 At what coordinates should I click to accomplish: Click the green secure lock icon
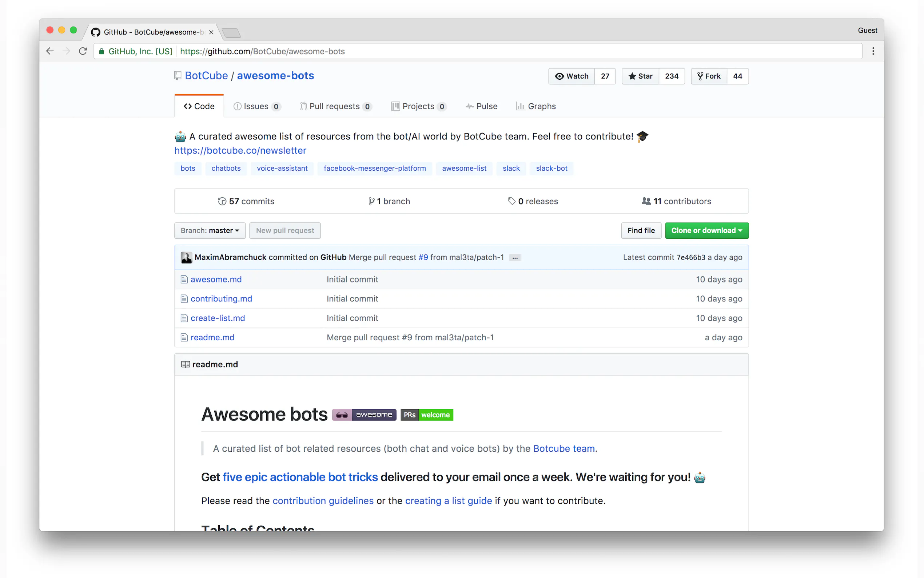(101, 51)
